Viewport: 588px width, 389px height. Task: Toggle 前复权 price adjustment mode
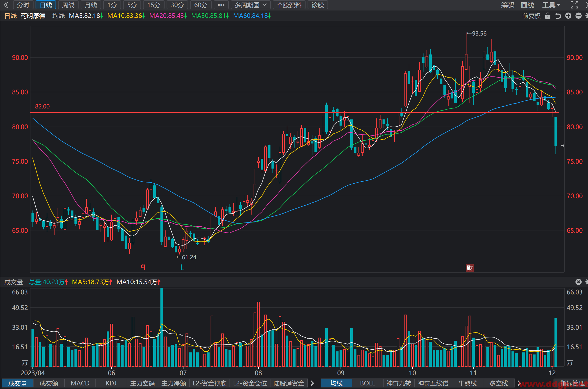tap(531, 16)
